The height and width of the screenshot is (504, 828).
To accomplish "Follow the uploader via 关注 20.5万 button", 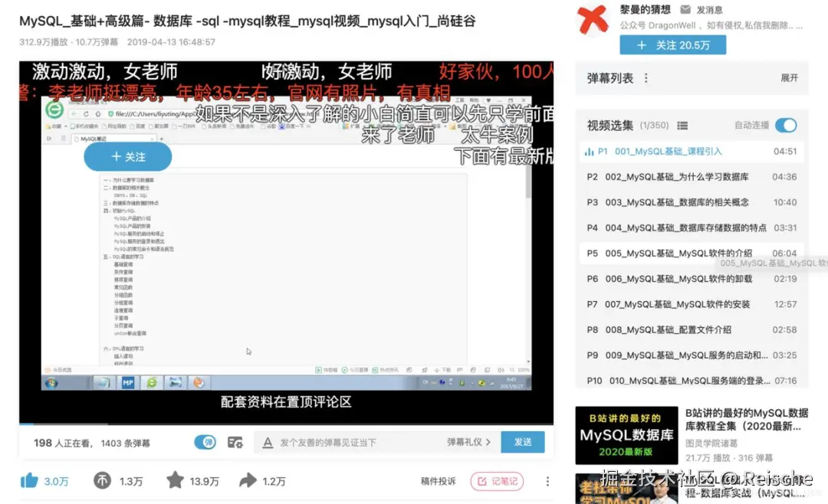I will [672, 45].
